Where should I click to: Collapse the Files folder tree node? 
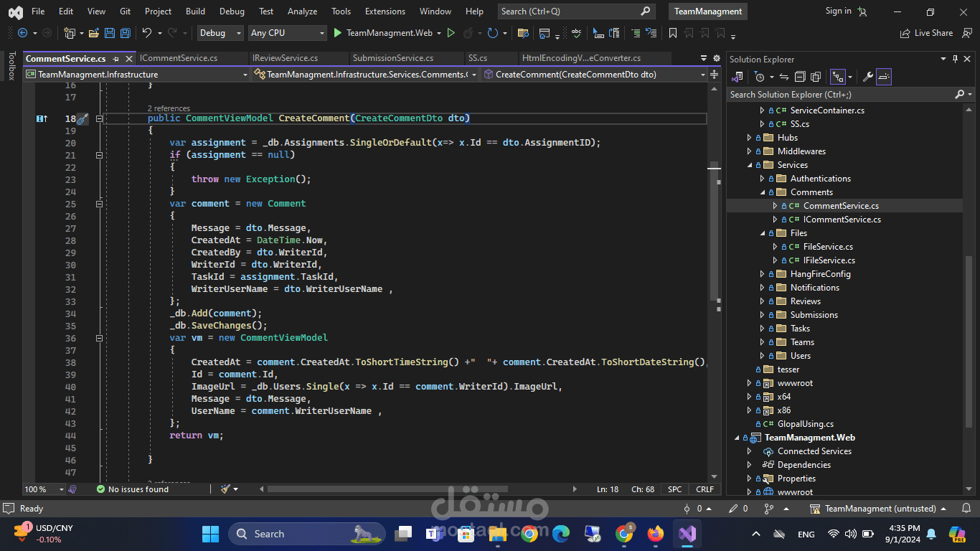[763, 233]
